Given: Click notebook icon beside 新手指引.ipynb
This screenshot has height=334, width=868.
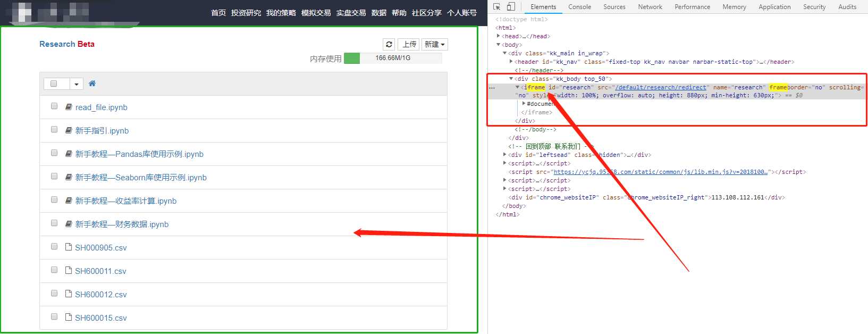Looking at the screenshot, I should click(x=69, y=130).
